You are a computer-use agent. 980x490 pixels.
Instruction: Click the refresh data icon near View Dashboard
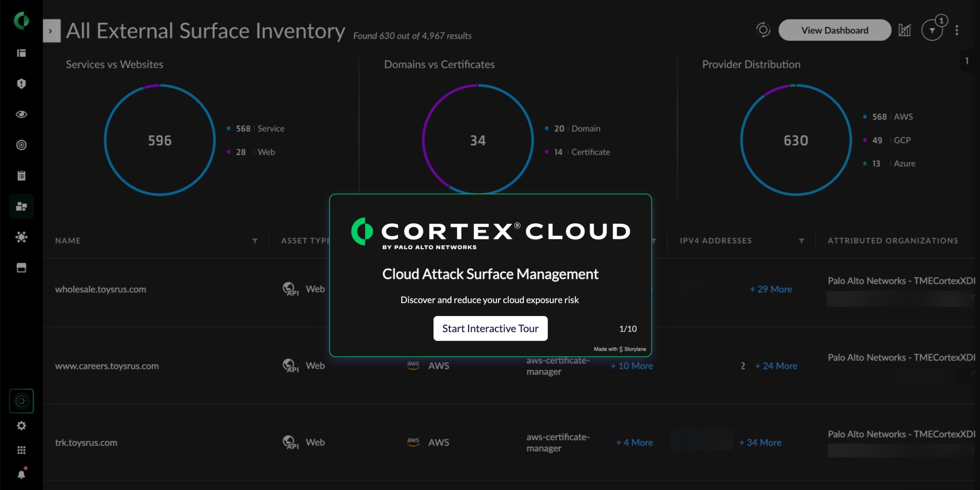(763, 30)
